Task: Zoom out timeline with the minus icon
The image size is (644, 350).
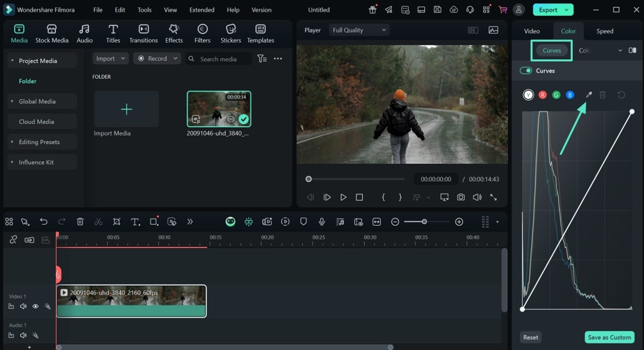Action: coord(395,222)
